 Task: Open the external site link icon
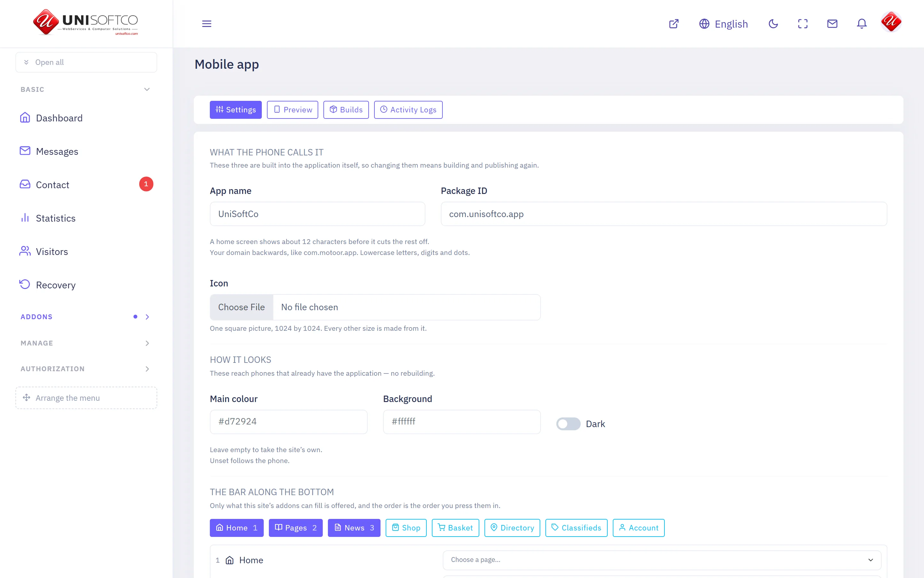click(674, 24)
